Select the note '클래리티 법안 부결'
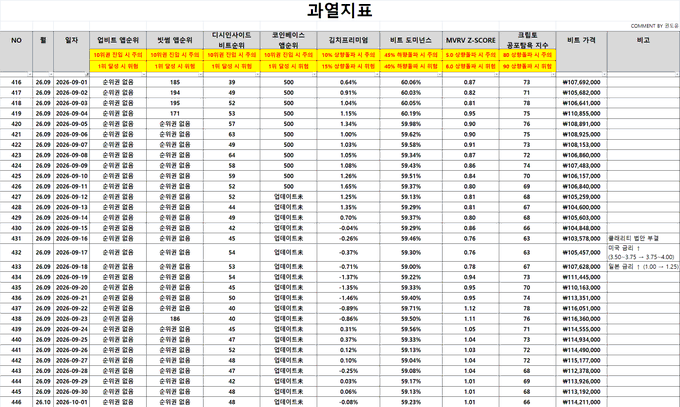Screen dimensions: 680x407 [643, 238]
